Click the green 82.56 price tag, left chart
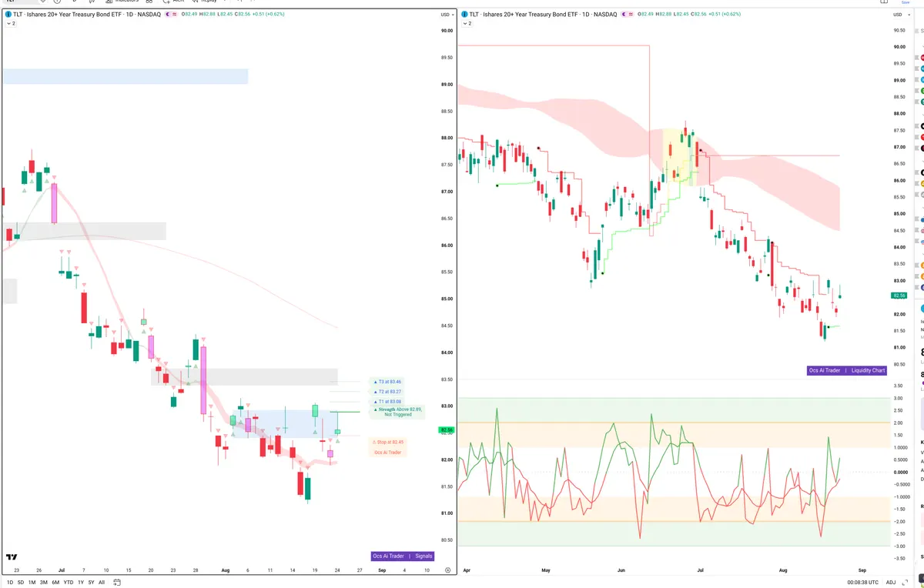 tap(446, 430)
